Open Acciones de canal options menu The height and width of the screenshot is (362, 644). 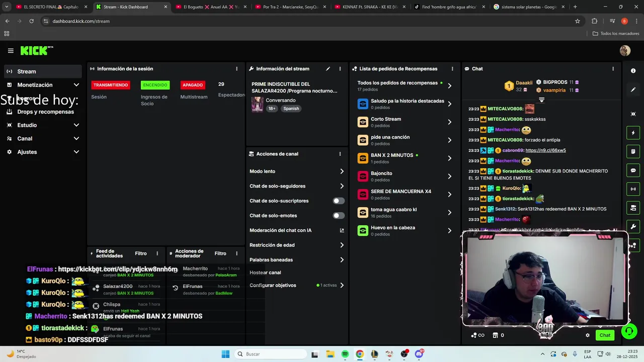tap(340, 154)
